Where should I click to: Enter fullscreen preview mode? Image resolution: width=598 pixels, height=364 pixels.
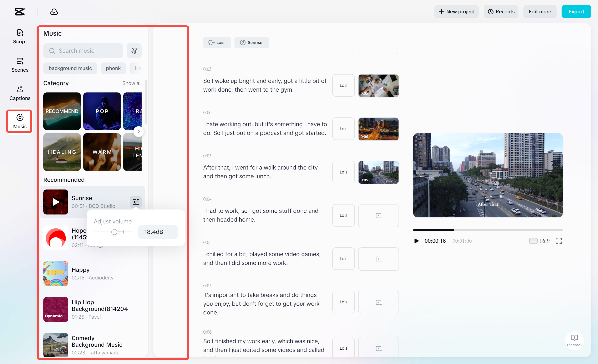click(x=559, y=241)
